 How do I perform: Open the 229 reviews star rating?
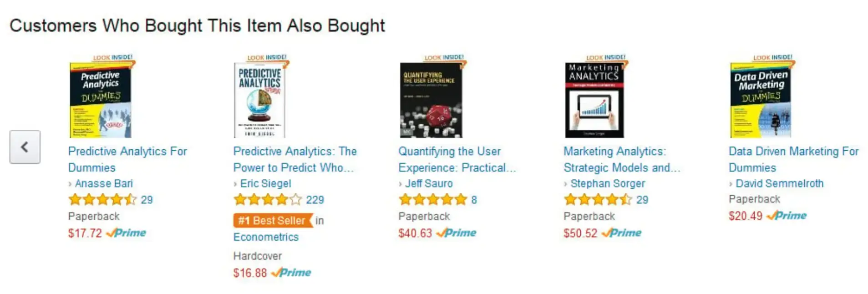(x=268, y=200)
